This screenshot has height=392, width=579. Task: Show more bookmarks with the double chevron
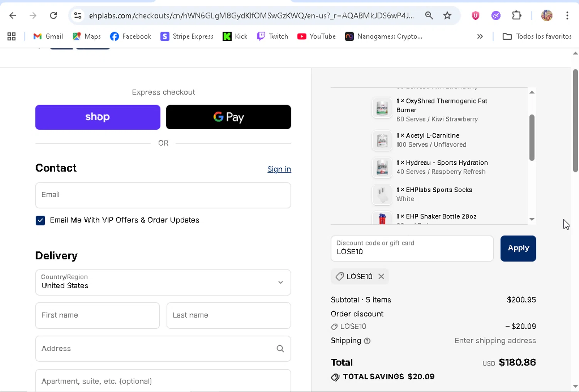point(480,36)
